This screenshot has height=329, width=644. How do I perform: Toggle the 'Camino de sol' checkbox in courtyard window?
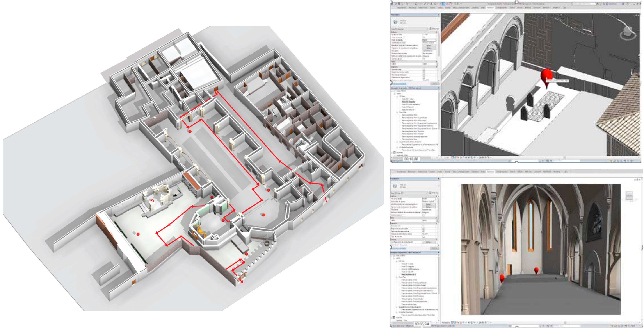coord(424,59)
